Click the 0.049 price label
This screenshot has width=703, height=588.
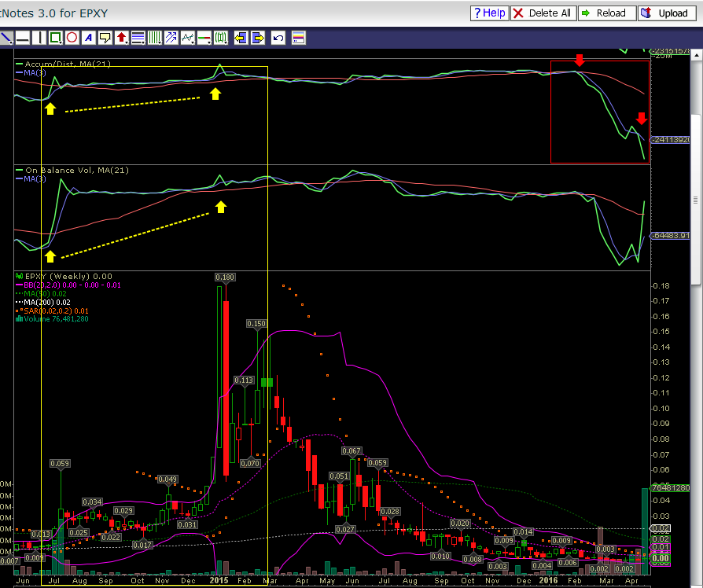click(167, 480)
